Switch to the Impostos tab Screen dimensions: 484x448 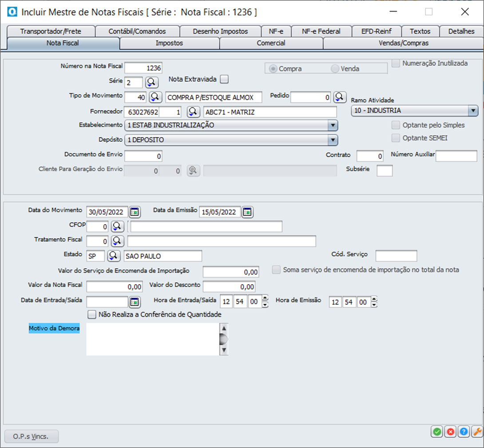(169, 43)
